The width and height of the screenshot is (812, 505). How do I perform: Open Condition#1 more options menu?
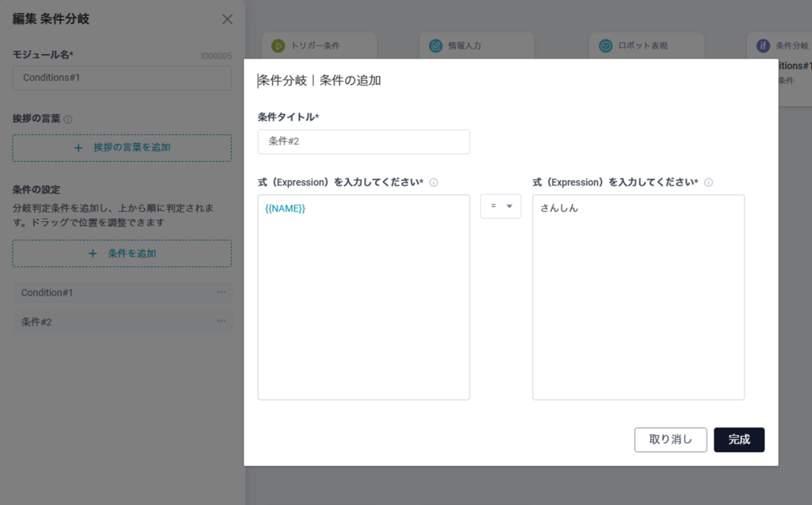[221, 293]
